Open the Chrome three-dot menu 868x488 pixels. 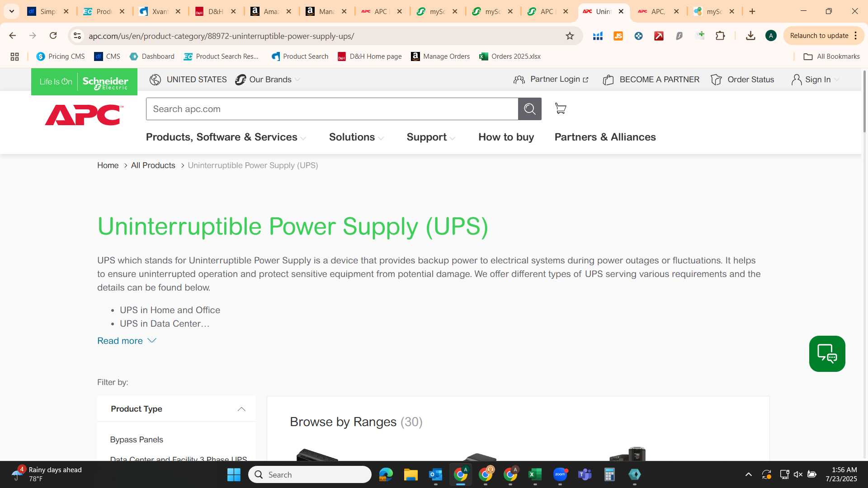[856, 36]
